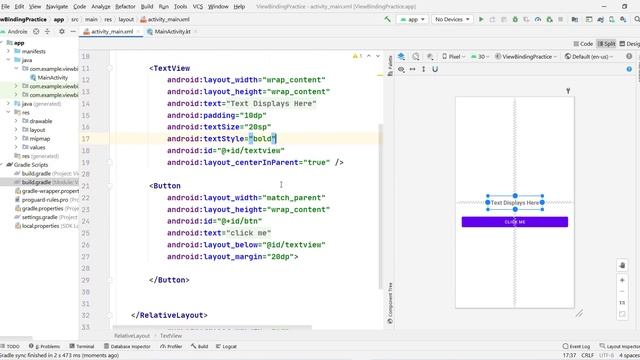This screenshot has height=360, width=640.
Task: Click the vertical expand arrows icon
Action: (424, 69)
